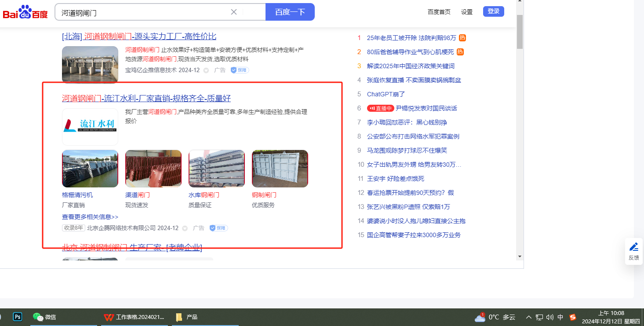
Task: Click the 保障 shield badge under 北京企腾 ad
Action: tap(218, 228)
